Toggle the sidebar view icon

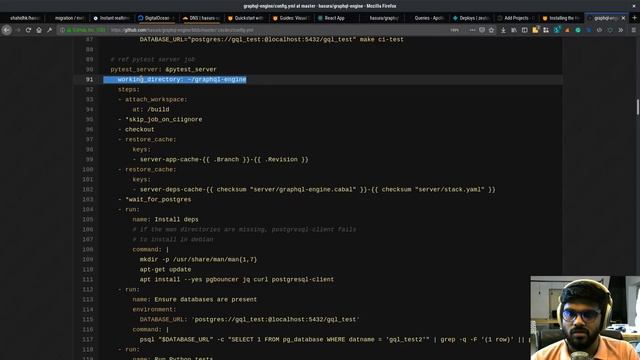[x=524, y=30]
